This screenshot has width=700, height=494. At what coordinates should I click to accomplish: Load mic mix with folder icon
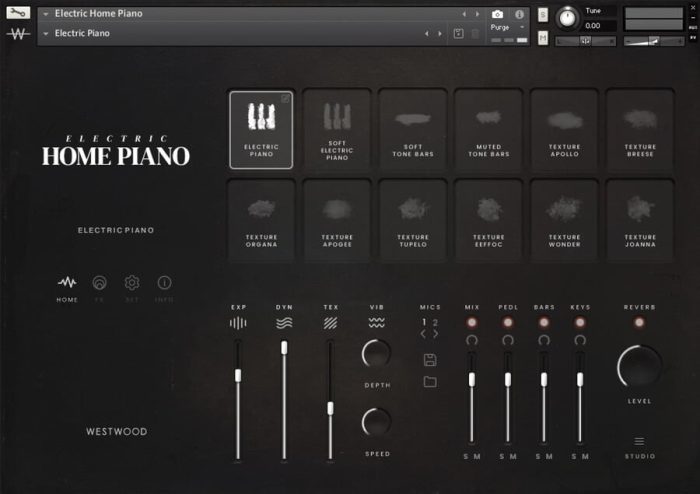430,382
